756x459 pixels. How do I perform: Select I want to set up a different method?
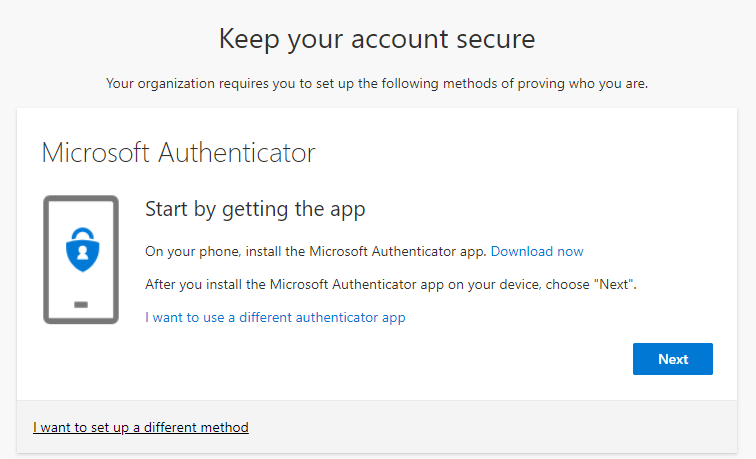click(x=141, y=427)
